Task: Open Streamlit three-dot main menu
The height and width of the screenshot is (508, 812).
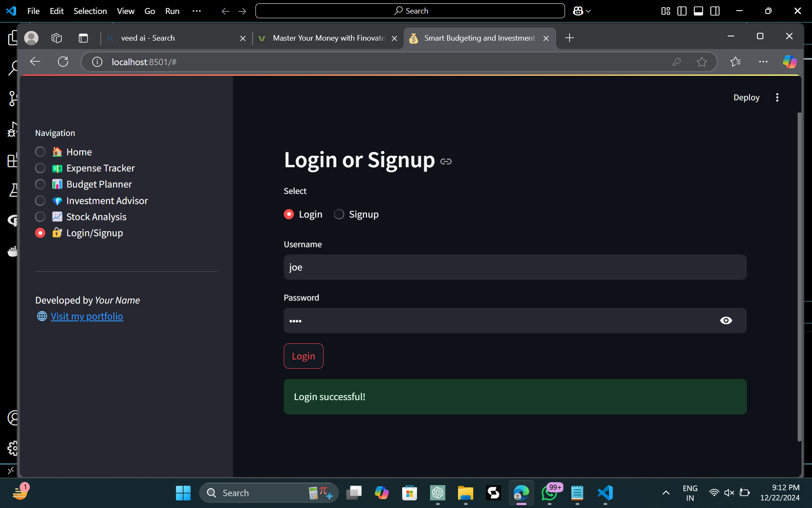Action: click(x=777, y=97)
